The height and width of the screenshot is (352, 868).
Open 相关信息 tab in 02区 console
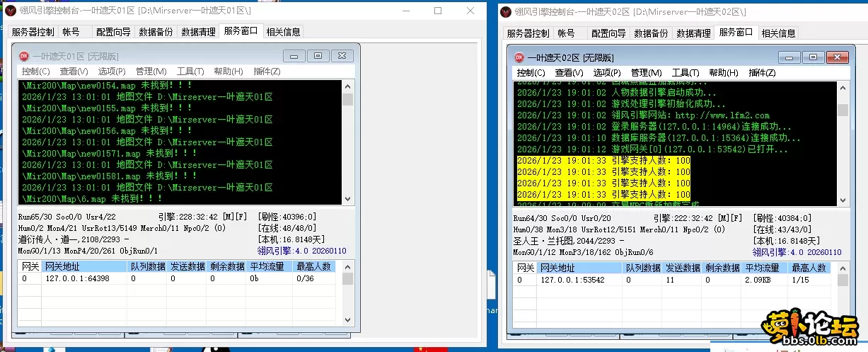(778, 33)
